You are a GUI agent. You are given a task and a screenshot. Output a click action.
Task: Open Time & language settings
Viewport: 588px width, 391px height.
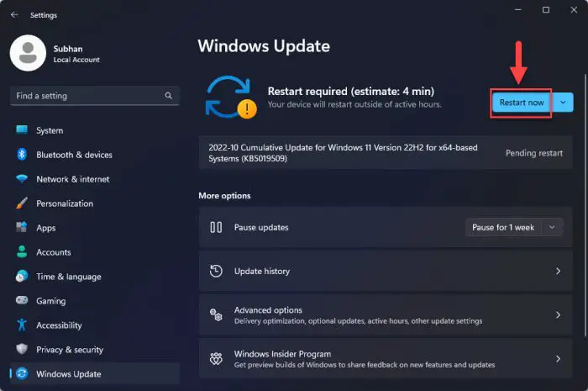(x=95, y=277)
